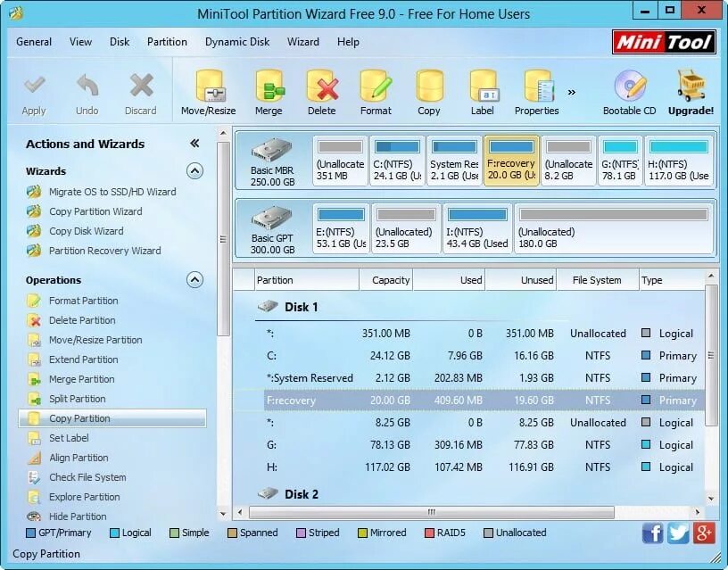Select F:recovery block in disk map
Image resolution: width=728 pixels, height=570 pixels.
click(511, 161)
